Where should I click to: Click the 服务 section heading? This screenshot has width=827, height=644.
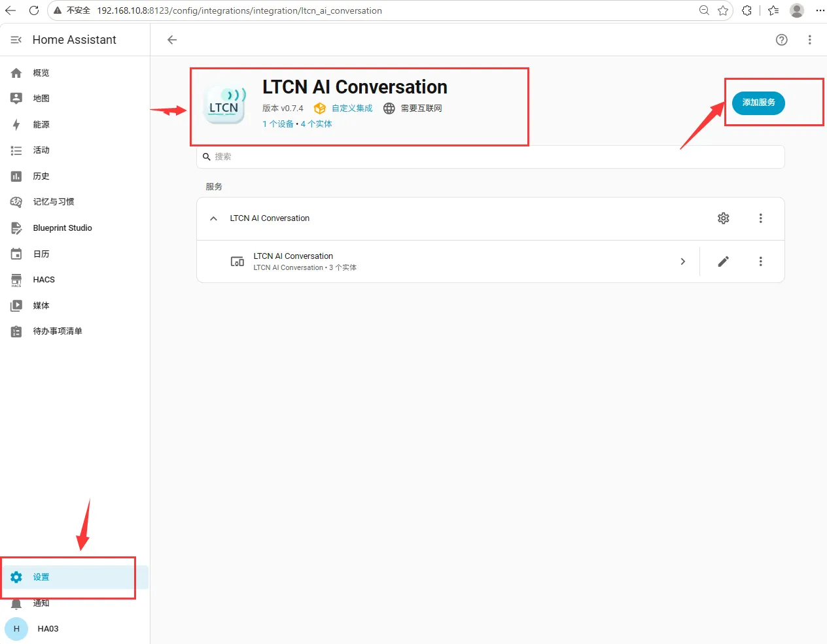click(214, 187)
